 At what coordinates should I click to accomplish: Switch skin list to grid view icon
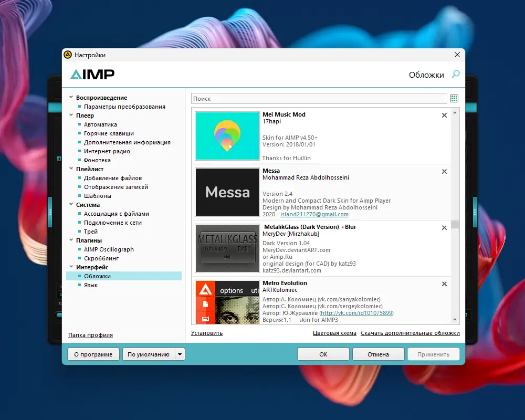point(454,99)
